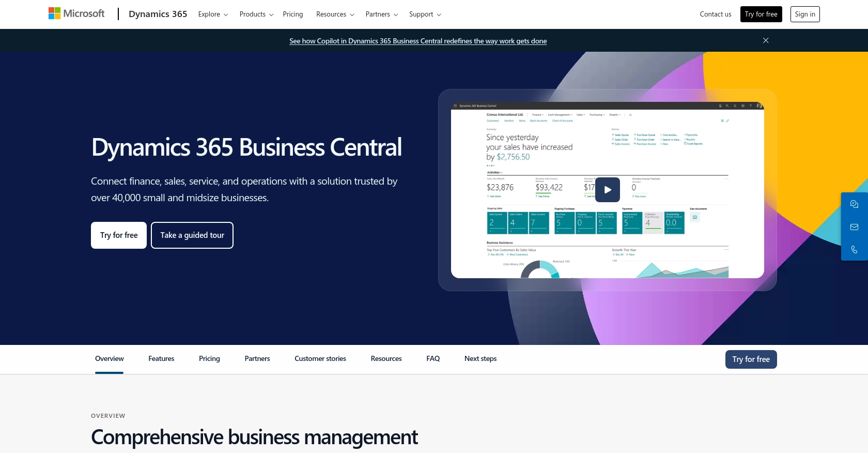Click the email envelope icon in side panel

[x=854, y=227]
